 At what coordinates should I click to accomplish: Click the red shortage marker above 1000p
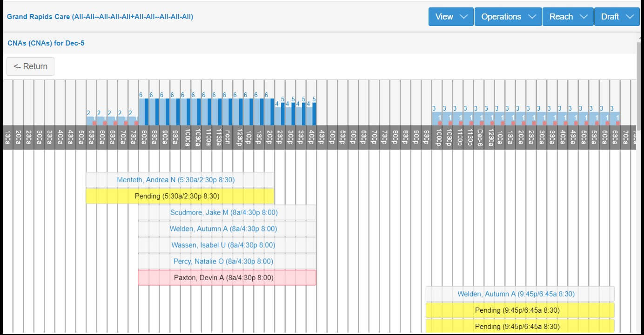tap(439, 123)
